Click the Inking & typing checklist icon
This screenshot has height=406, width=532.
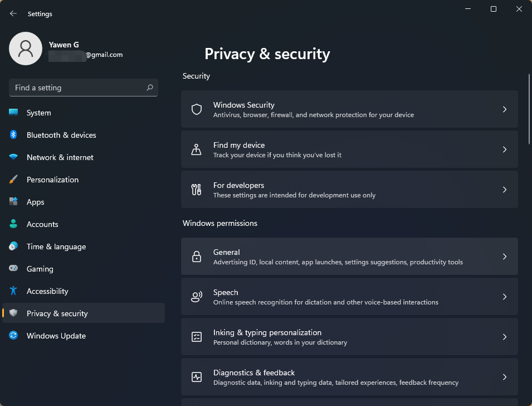(197, 337)
